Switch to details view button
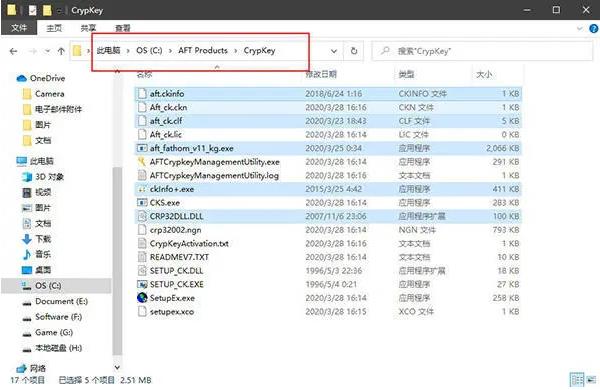The image size is (600, 390). point(577,380)
